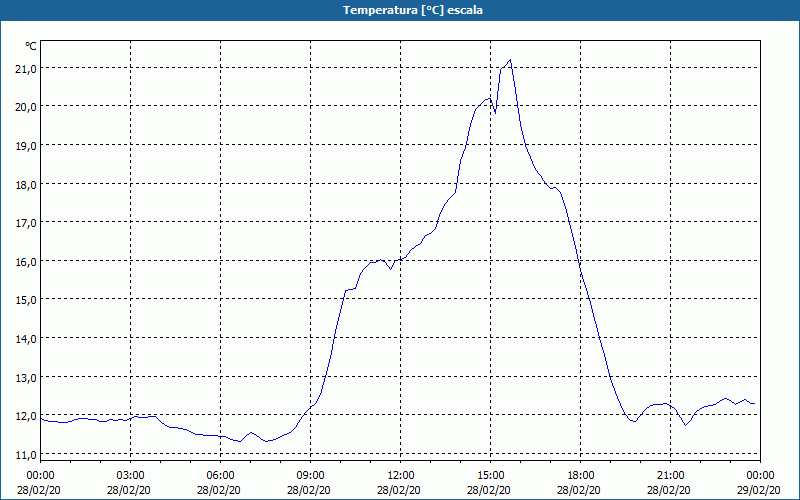This screenshot has width=800, height=500.
Task: Click the 21,0 y-axis value
Action: coord(26,68)
